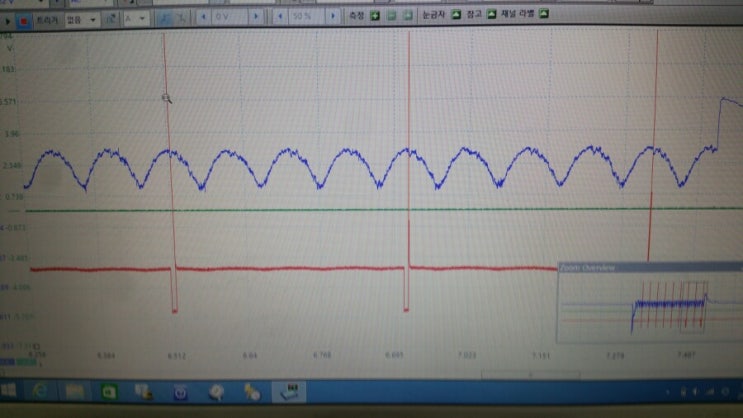
Task: Open File Explorer from taskbar
Action: click(x=74, y=391)
